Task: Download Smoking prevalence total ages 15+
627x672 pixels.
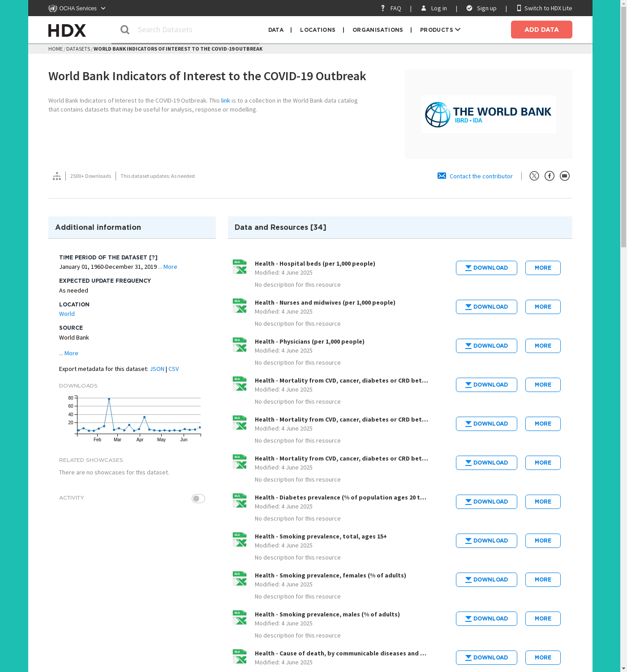Action: pyautogui.click(x=486, y=541)
